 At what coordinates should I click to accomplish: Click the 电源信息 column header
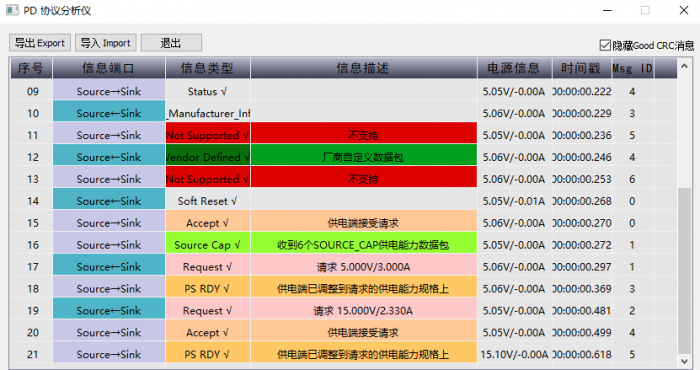[514, 68]
